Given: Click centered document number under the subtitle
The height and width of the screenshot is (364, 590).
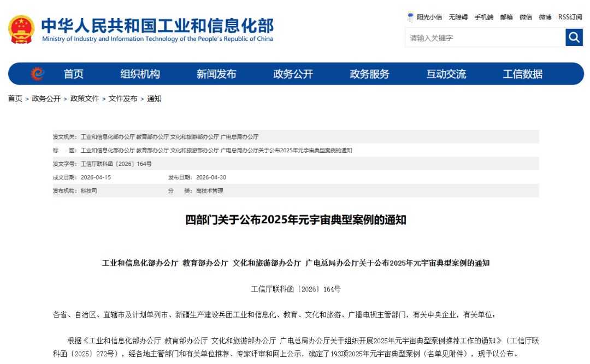Looking at the screenshot, I should tap(296, 289).
